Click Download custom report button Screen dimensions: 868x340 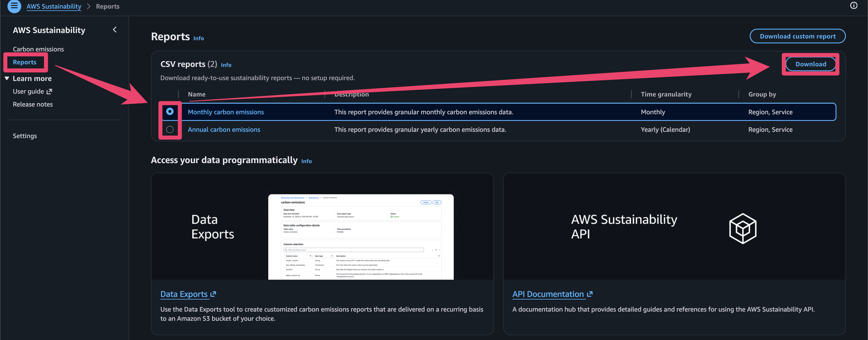[x=797, y=36]
